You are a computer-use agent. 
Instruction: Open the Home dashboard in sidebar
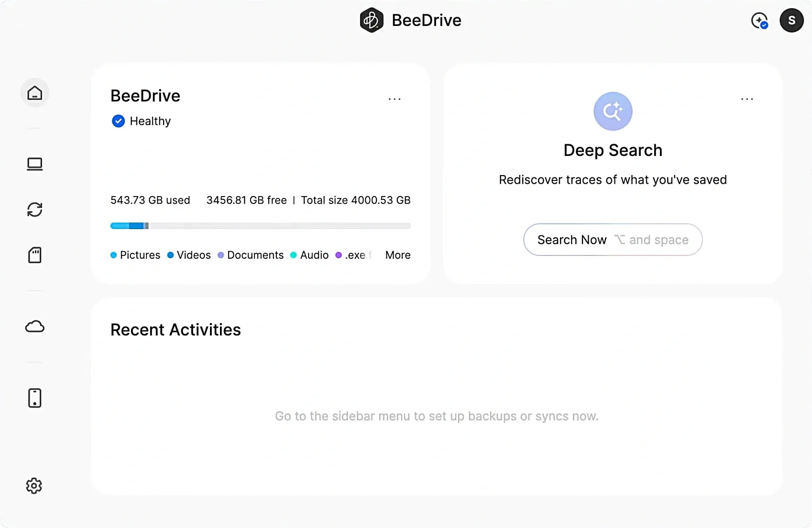click(x=34, y=93)
